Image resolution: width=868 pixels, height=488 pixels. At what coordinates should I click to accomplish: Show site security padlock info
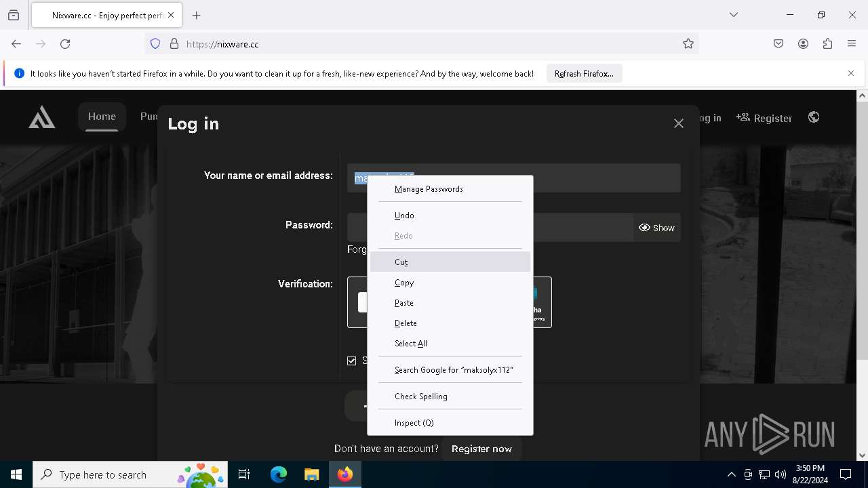(174, 44)
